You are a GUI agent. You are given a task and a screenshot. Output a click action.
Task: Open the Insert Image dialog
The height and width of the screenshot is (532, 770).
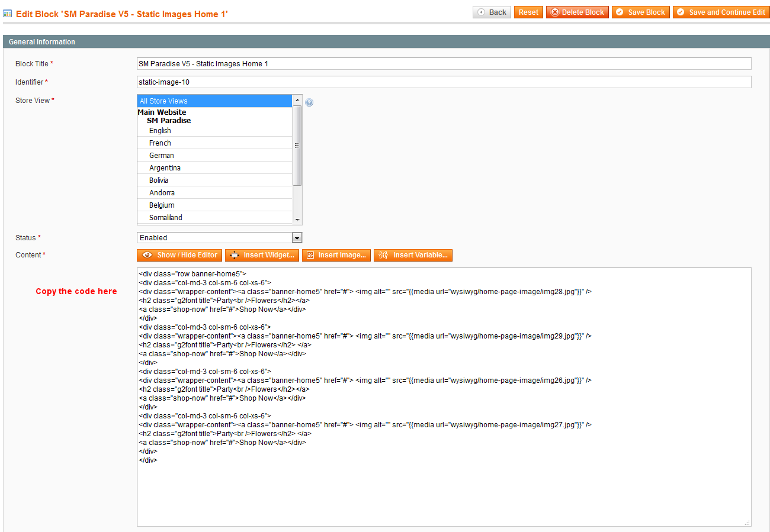click(x=336, y=255)
